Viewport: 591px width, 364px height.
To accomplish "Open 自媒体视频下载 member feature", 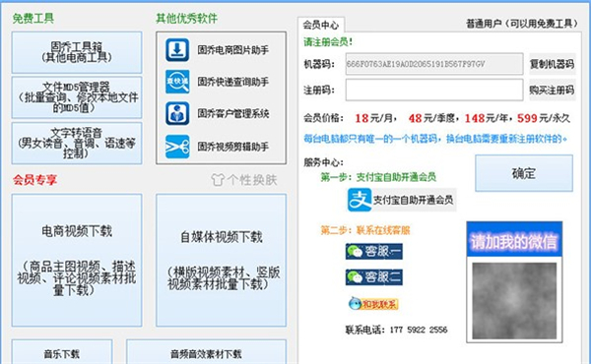I will tap(222, 260).
